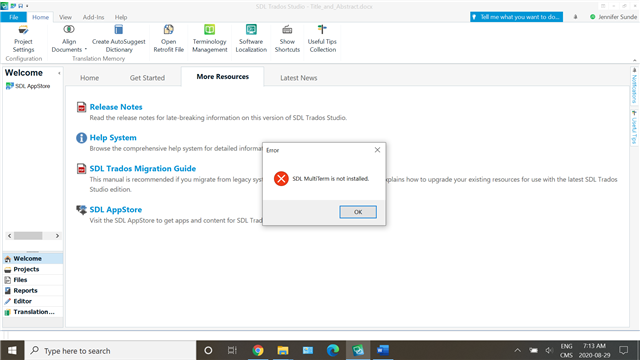This screenshot has width=640, height=360.
Task: Open Microsoft Edge from taskbar
Action: (333, 350)
